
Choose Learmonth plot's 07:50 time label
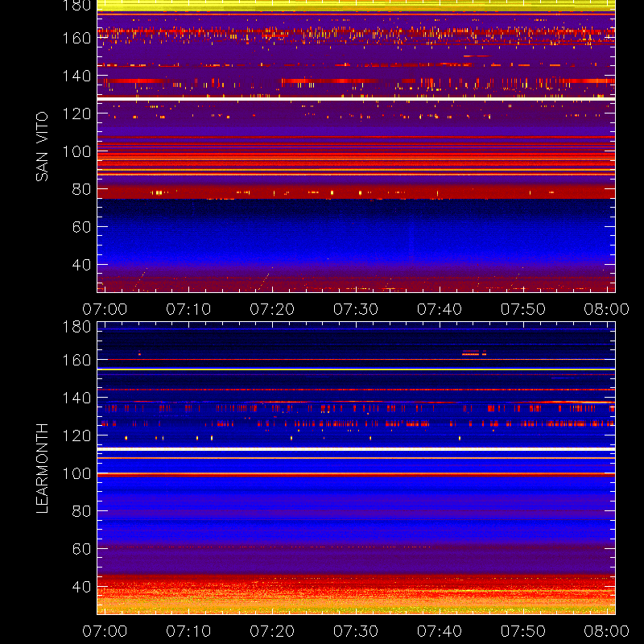coord(523,631)
